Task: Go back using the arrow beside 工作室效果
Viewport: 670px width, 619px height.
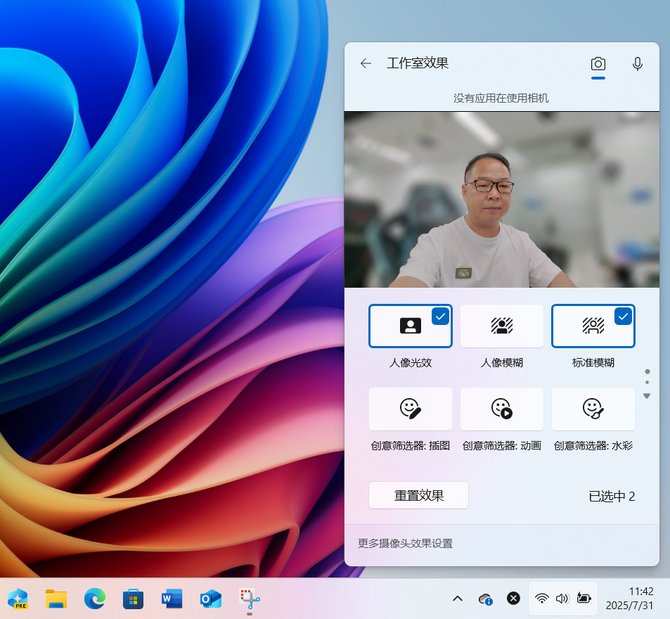Action: pos(366,63)
